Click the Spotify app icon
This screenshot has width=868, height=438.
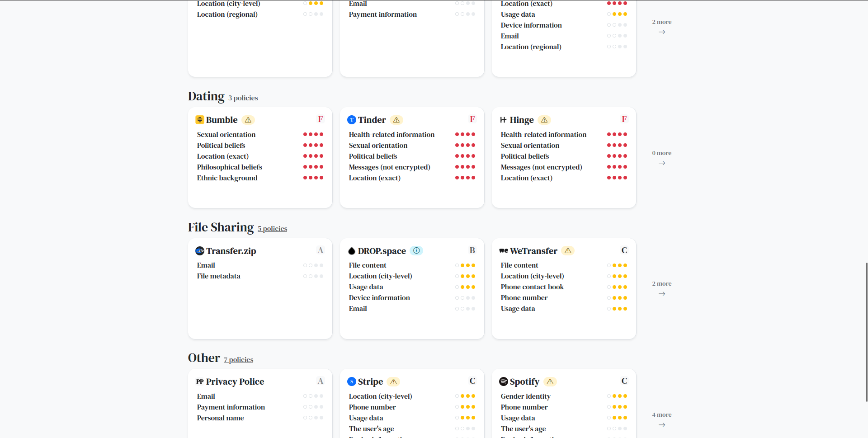(x=503, y=381)
